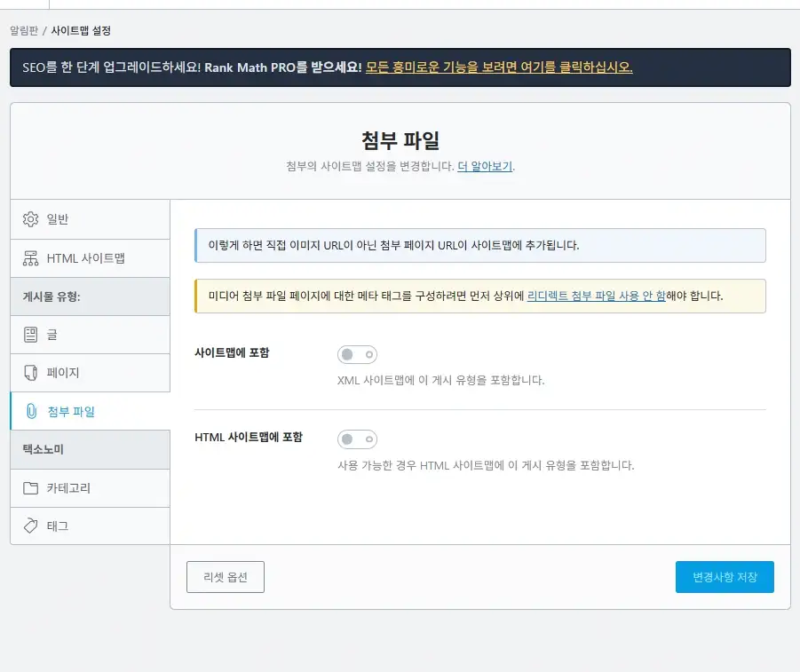This screenshot has width=800, height=672.
Task: Click the sitemap tree icon for HTML 사이트맵
Action: point(31,258)
